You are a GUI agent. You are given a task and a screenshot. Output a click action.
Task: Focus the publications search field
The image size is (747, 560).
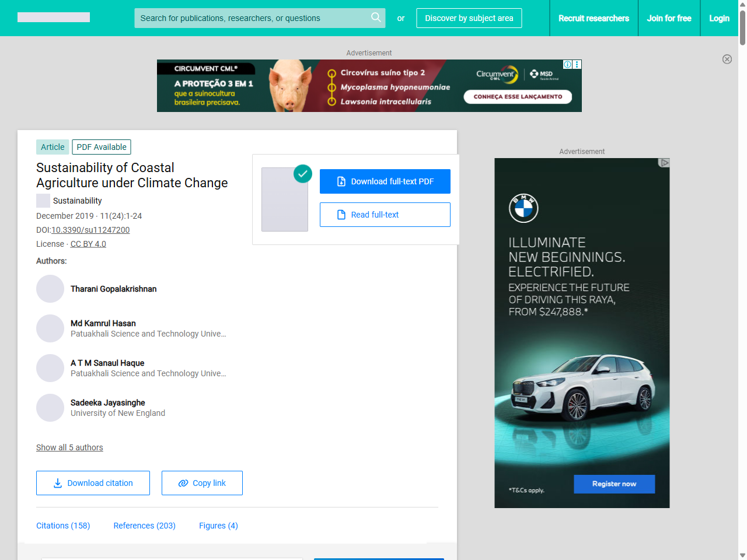(251, 18)
